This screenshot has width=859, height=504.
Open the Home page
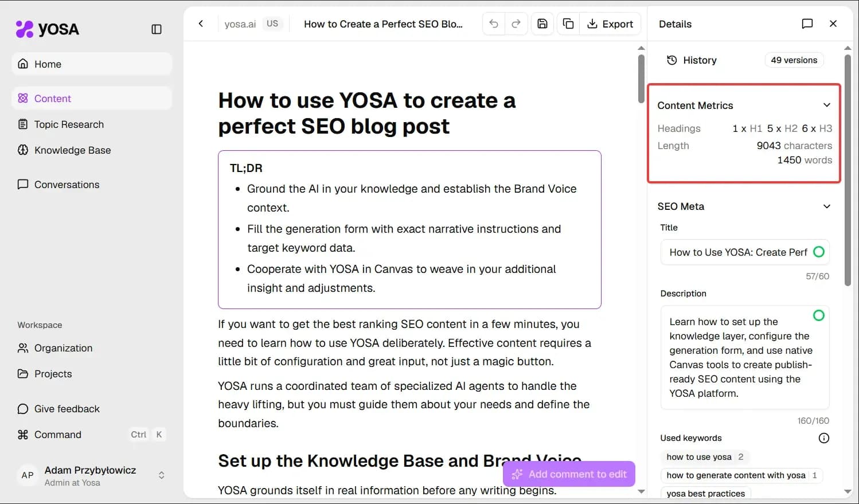click(92, 64)
